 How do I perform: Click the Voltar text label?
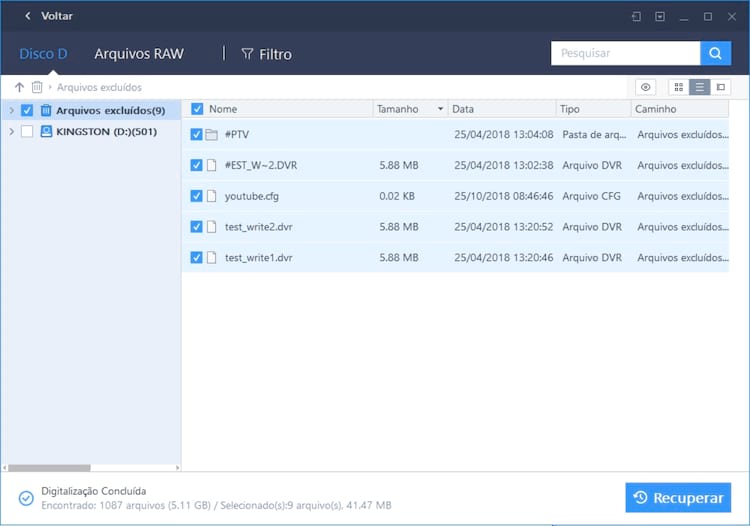pos(57,16)
